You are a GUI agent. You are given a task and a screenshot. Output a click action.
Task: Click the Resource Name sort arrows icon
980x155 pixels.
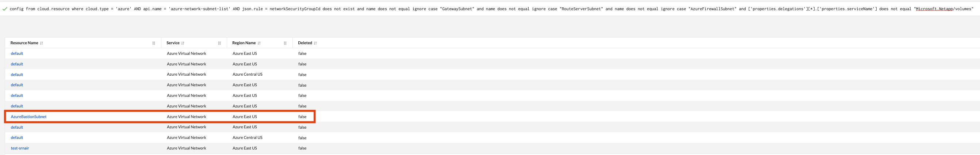[x=42, y=43]
